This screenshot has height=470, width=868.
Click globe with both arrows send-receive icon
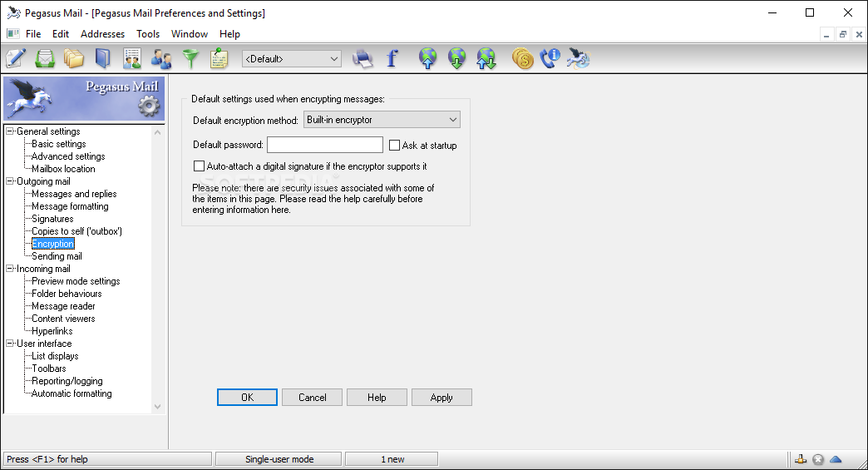point(486,58)
